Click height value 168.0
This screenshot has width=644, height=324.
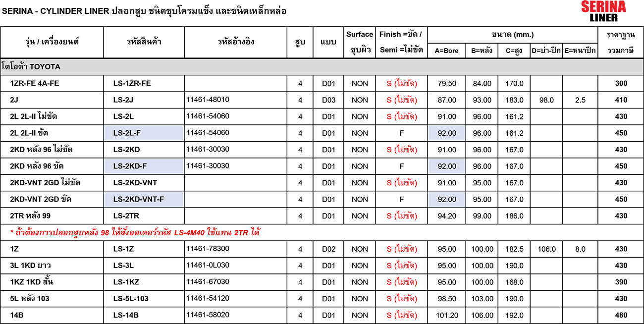coord(514,282)
